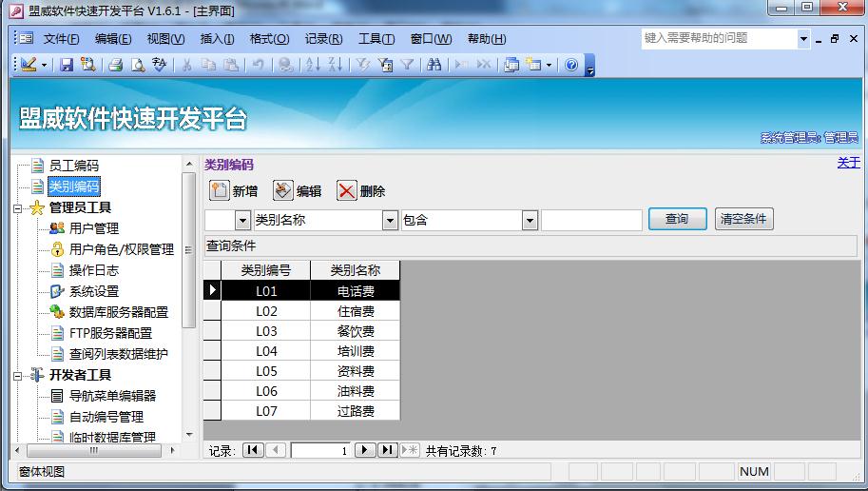The height and width of the screenshot is (491, 868).
Task: Click 新增 (Add) record button
Action: [x=233, y=190]
